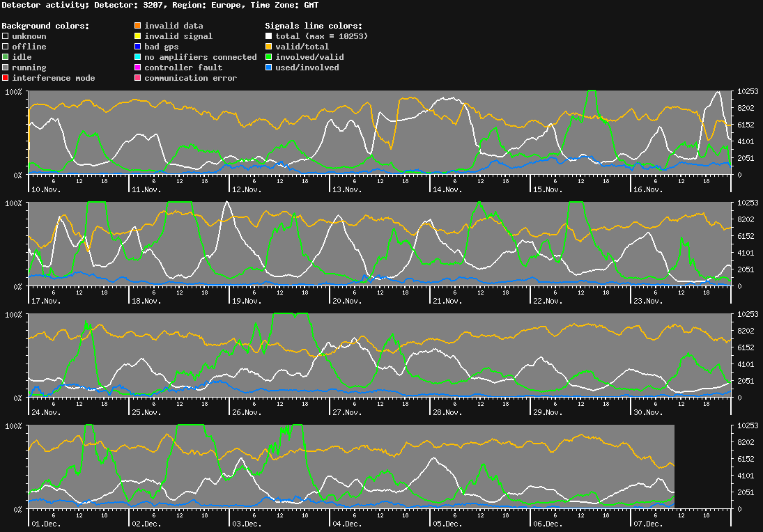Click the cyan "no amplifiers connected" square
Image resolution: width=763 pixels, height=532 pixels.
(137, 56)
